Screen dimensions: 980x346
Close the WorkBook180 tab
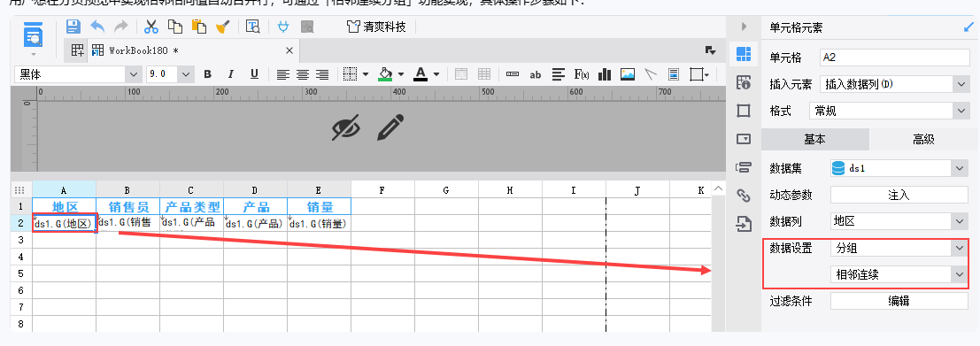(x=289, y=50)
